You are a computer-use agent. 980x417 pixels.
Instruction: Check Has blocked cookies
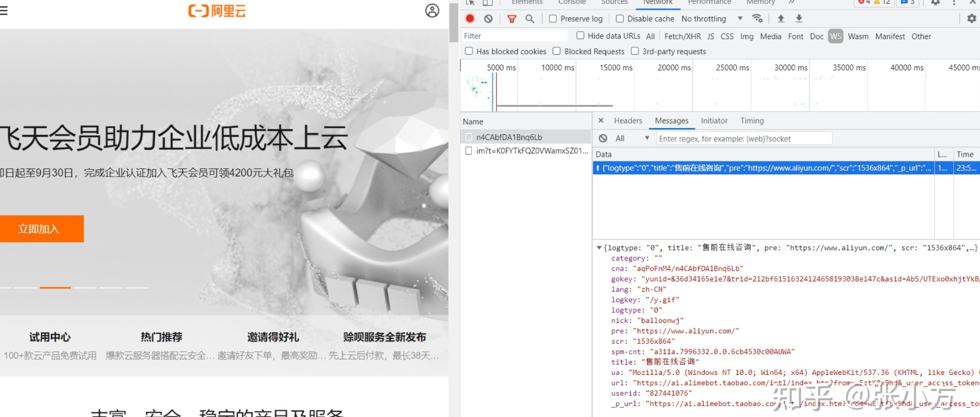[x=469, y=51]
